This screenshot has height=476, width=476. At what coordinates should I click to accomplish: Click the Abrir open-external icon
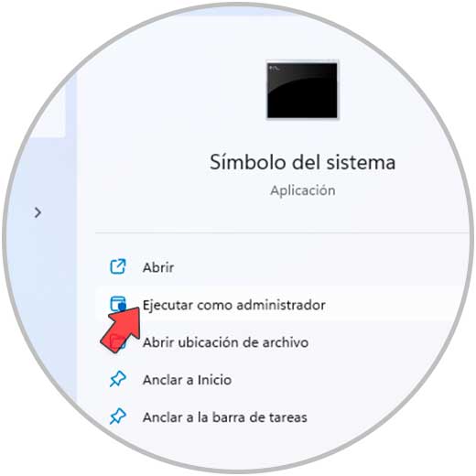coord(117,267)
